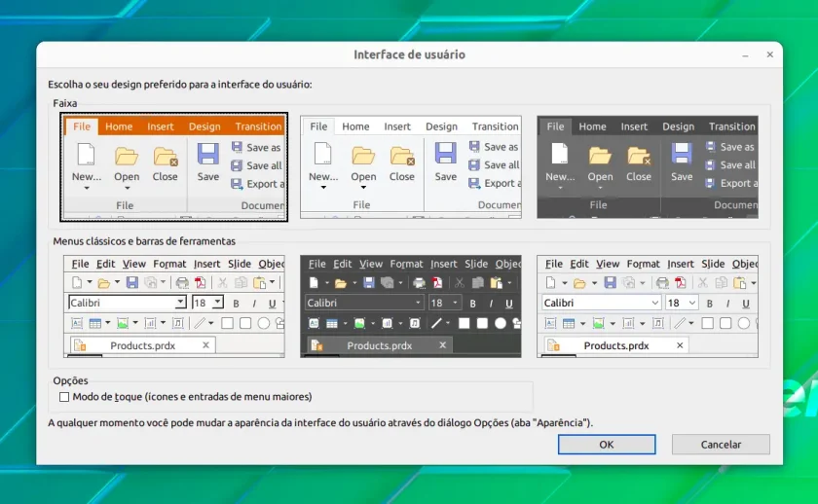Choose the leftmost light classic menus thumbnail
Viewport: 818px width, 504px height.
[x=173, y=306]
